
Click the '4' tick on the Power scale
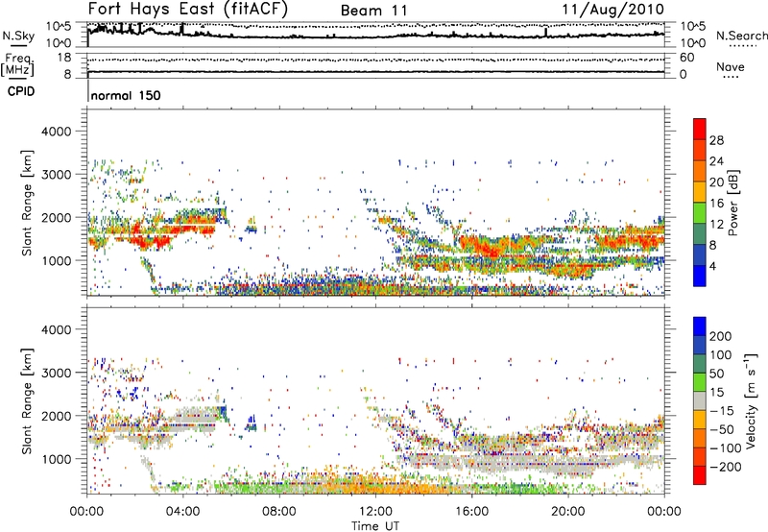pos(713,266)
